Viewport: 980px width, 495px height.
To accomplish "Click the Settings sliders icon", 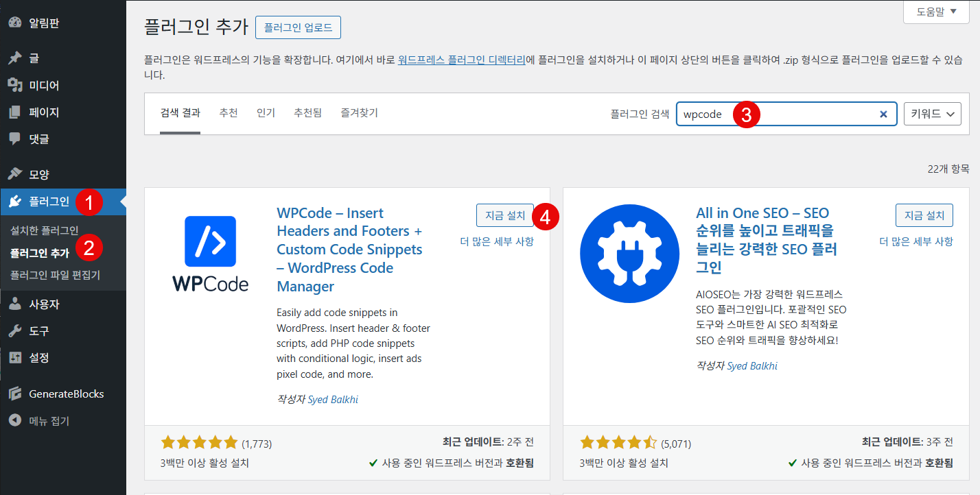I will pos(15,358).
